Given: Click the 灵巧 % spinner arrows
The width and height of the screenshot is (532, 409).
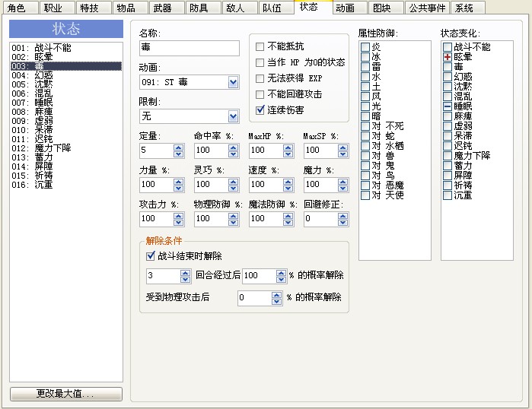Looking at the screenshot, I should click(233, 185).
